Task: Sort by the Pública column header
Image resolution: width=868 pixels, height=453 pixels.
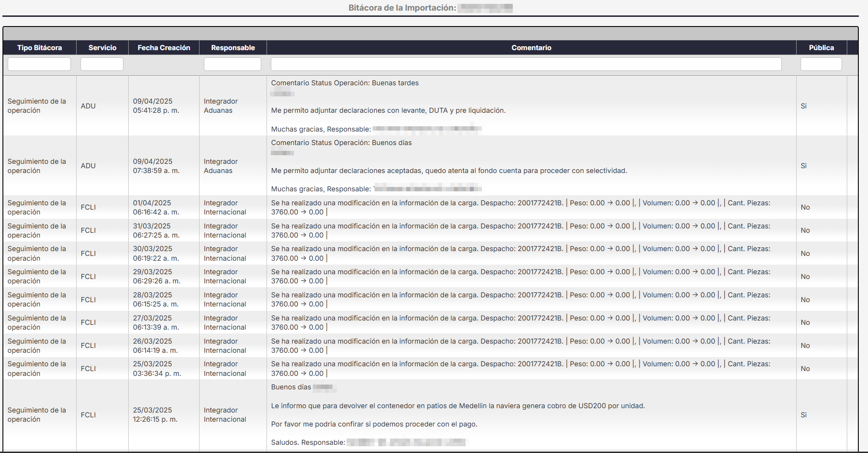Action: [821, 48]
